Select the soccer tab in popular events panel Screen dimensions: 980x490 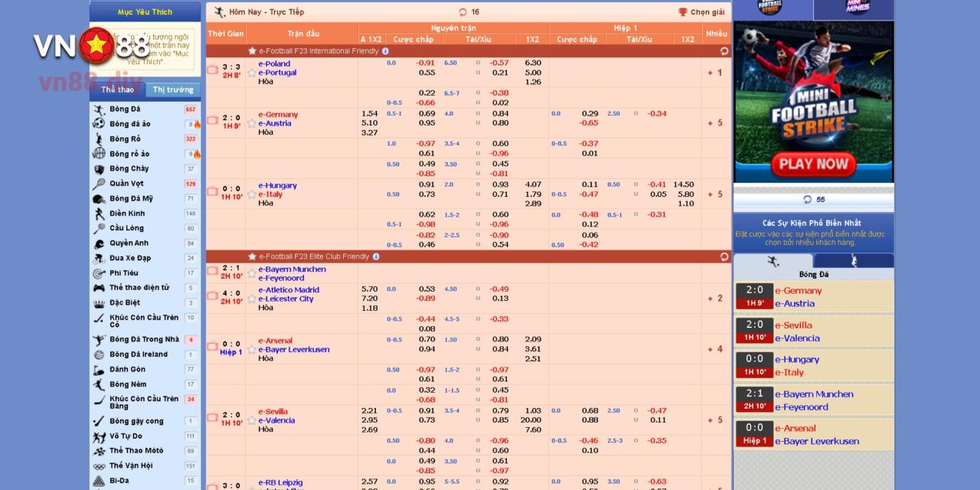pos(773,261)
